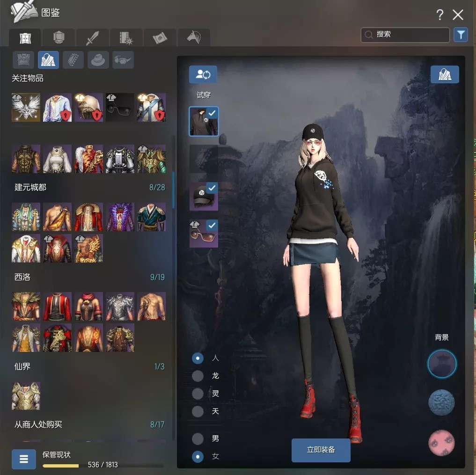The width and height of the screenshot is (476, 475).
Task: Select the hat subcategory icon
Action: pyautogui.click(x=98, y=60)
